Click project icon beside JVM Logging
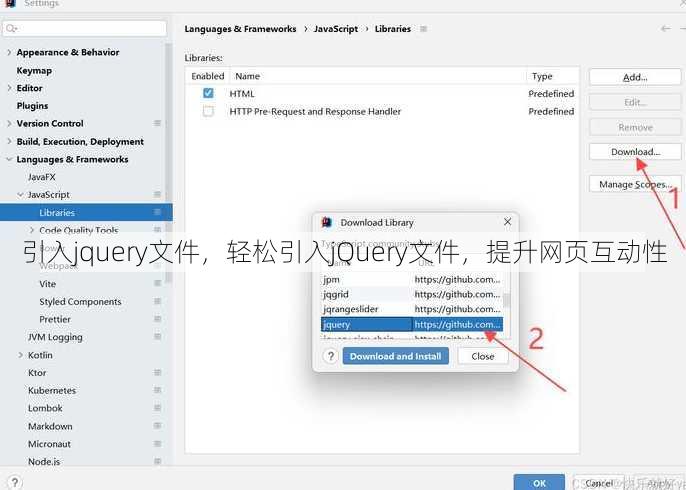 pos(158,337)
